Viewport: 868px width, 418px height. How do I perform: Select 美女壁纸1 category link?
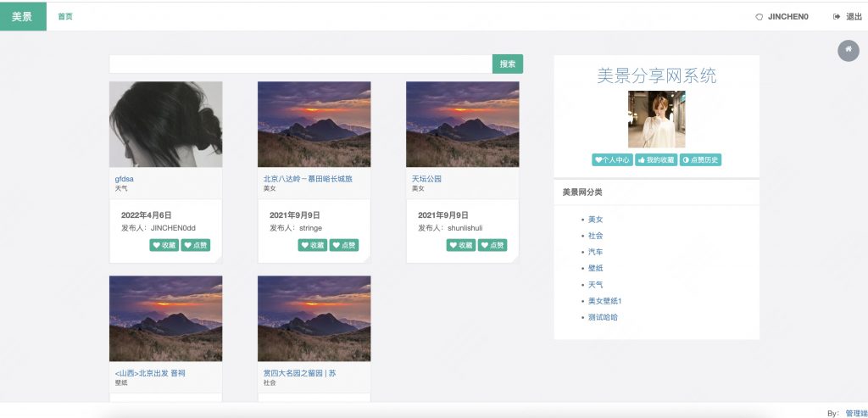[x=605, y=301]
